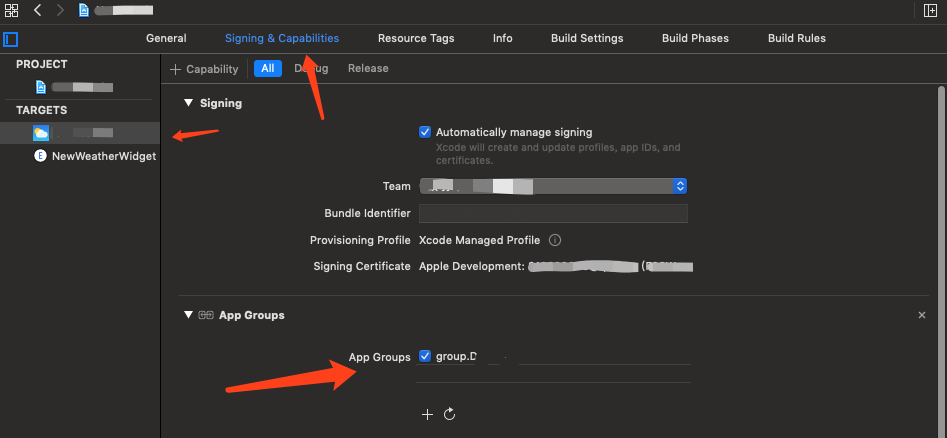Open the related items grid menu

click(12, 10)
